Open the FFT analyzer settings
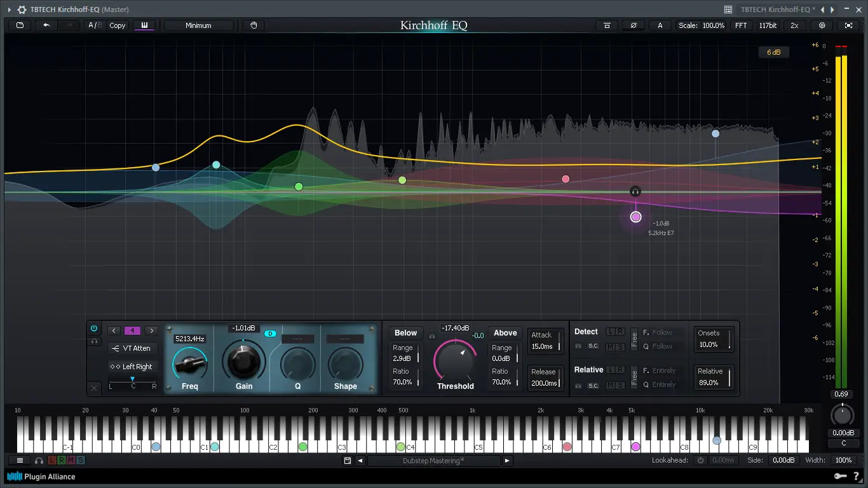This screenshot has width=868, height=488. (741, 25)
